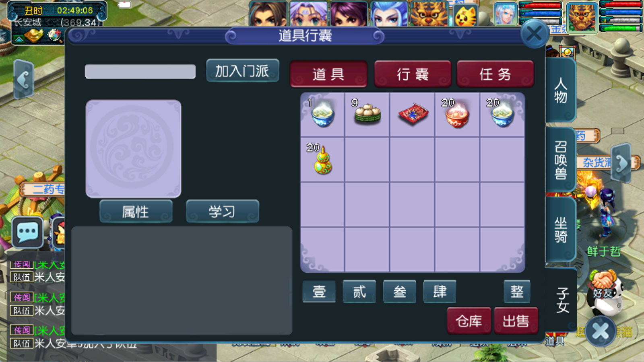Image resolution: width=644 pixels, height=362 pixels.
Task: Select the green dumplings steamer item
Action: pyautogui.click(x=367, y=114)
